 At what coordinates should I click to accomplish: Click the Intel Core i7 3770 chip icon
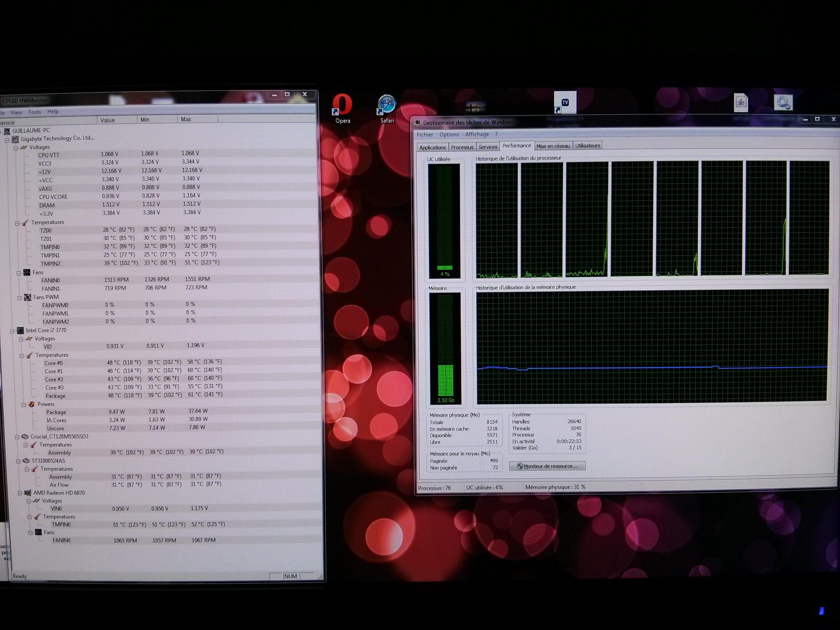[21, 330]
